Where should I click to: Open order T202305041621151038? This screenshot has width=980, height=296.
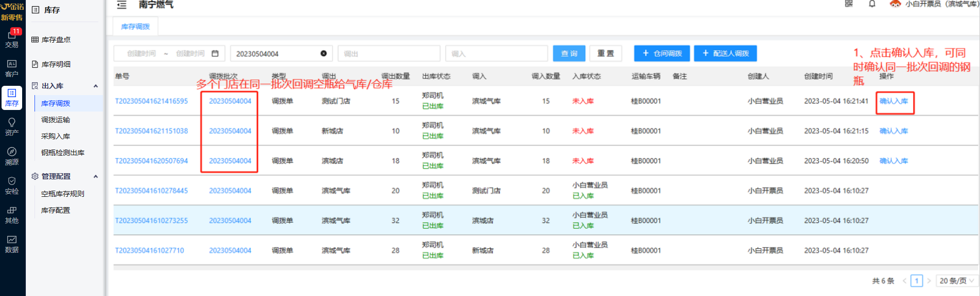151,131
